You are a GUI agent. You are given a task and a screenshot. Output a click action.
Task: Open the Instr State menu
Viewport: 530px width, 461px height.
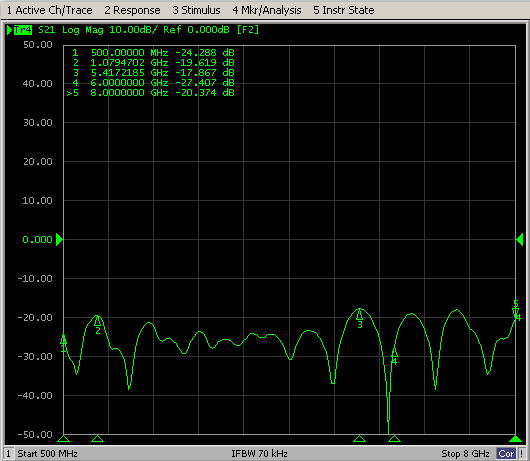coord(343,10)
